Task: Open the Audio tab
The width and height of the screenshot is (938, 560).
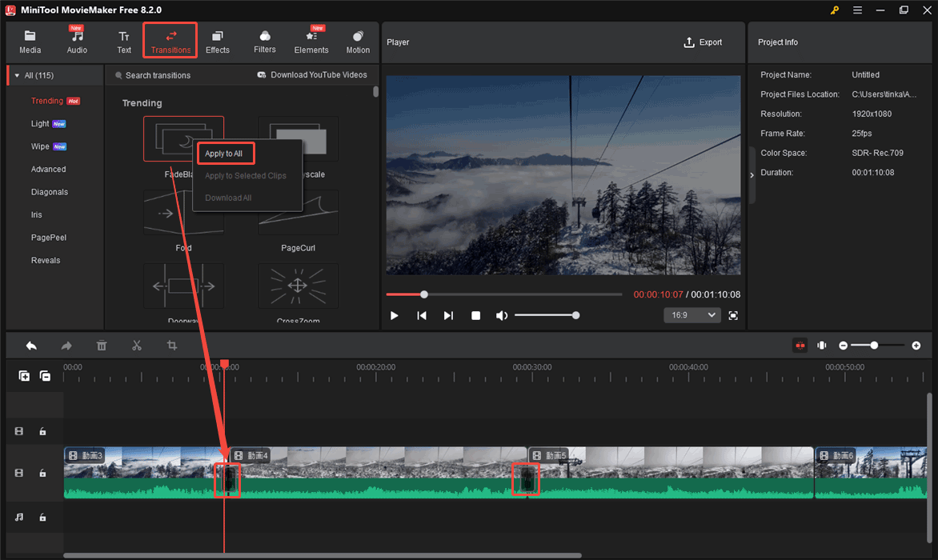Action: [x=77, y=42]
